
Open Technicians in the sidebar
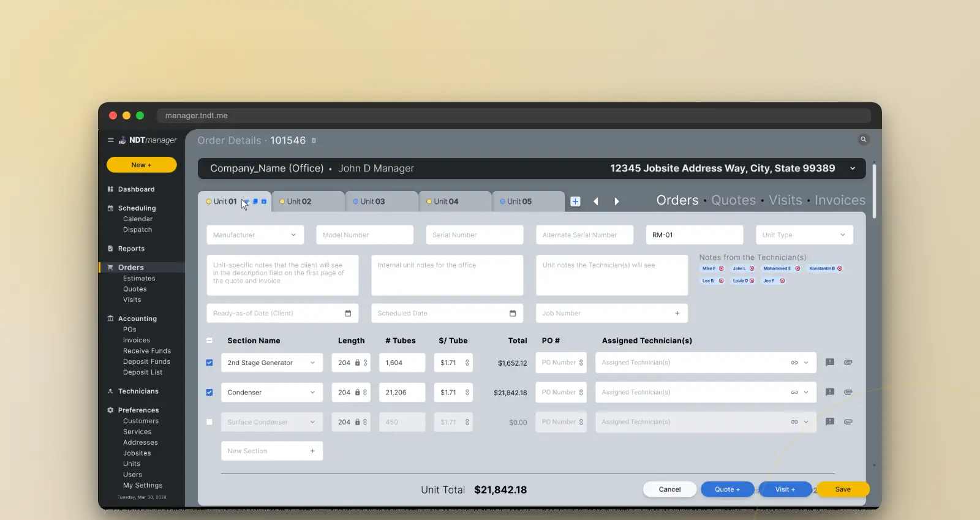(x=138, y=391)
